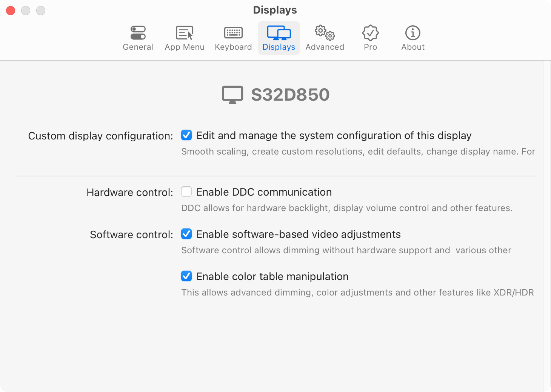Disable software-based video adjustments
The image size is (551, 392).
[186, 234]
